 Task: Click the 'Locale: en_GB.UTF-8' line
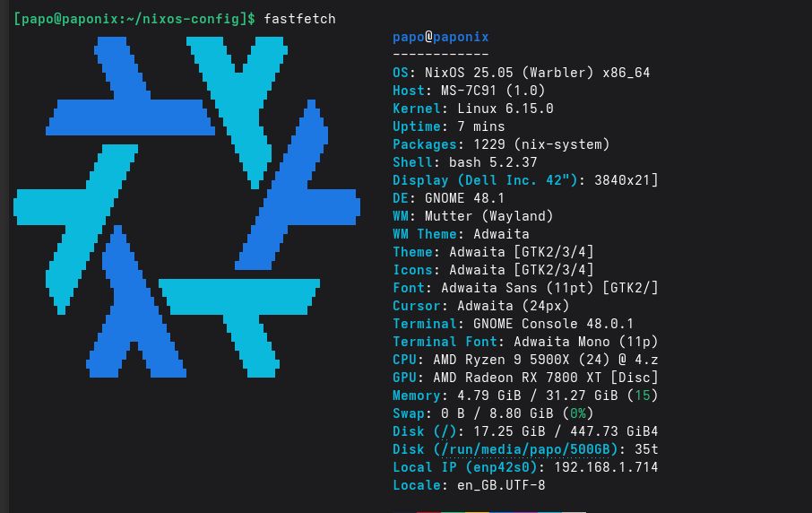tap(469, 485)
